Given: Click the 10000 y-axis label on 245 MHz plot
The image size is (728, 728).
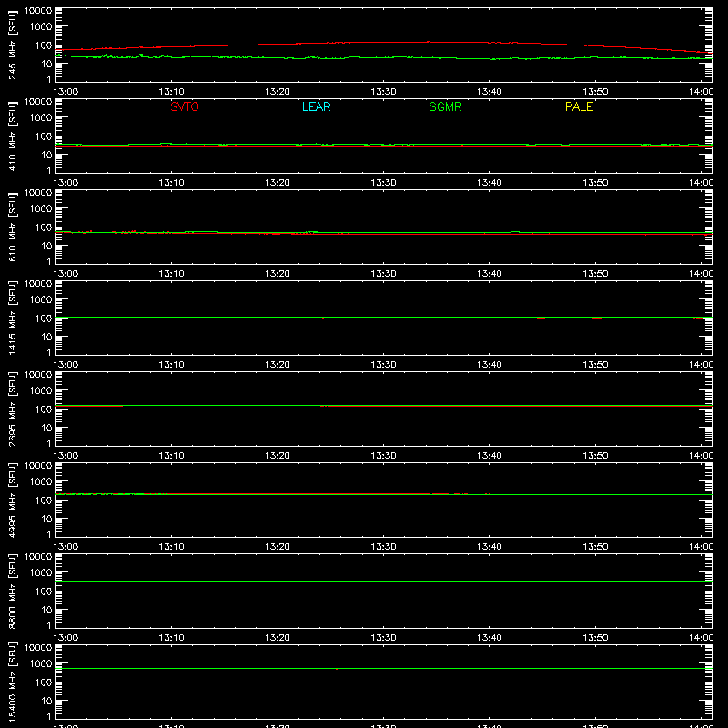Looking at the screenshot, I should pos(38,11).
